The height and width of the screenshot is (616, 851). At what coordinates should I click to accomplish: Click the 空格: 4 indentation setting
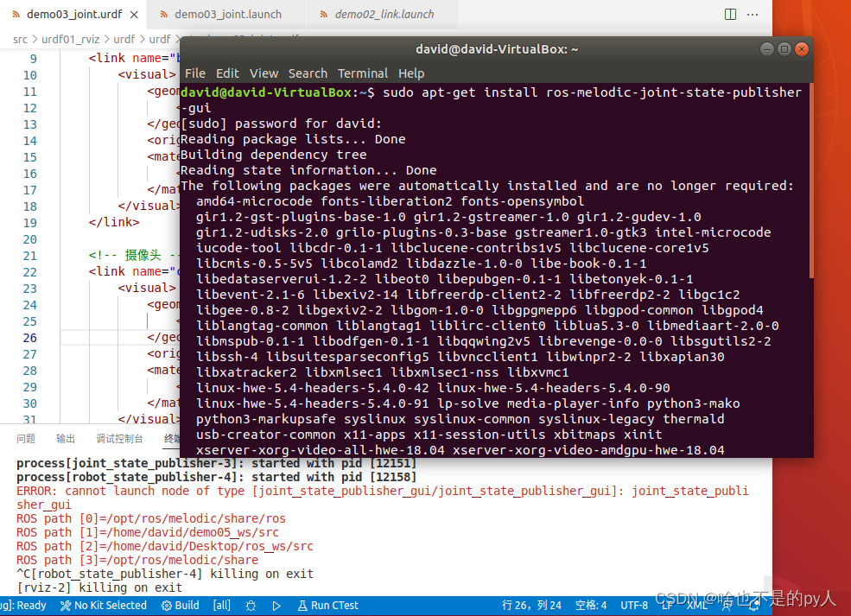pos(590,605)
